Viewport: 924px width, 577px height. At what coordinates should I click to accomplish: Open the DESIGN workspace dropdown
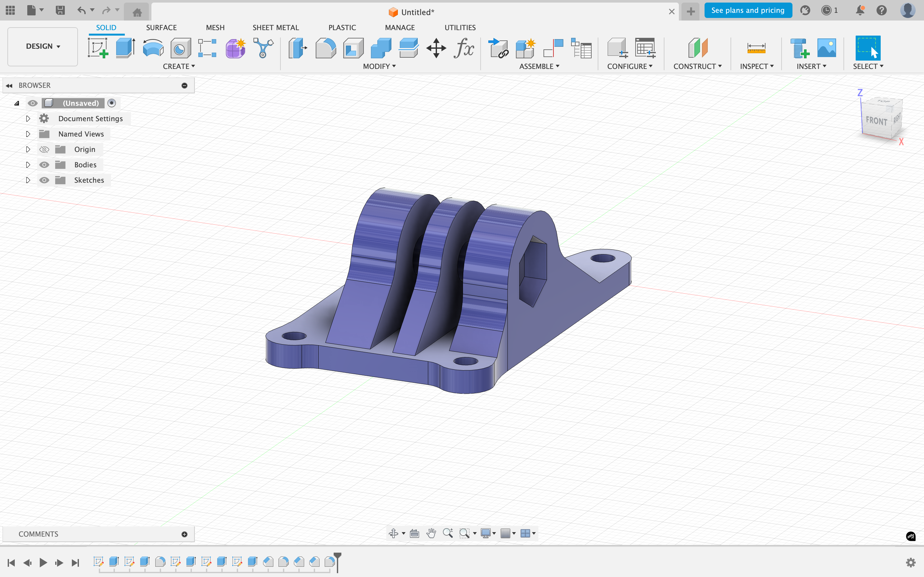click(43, 46)
